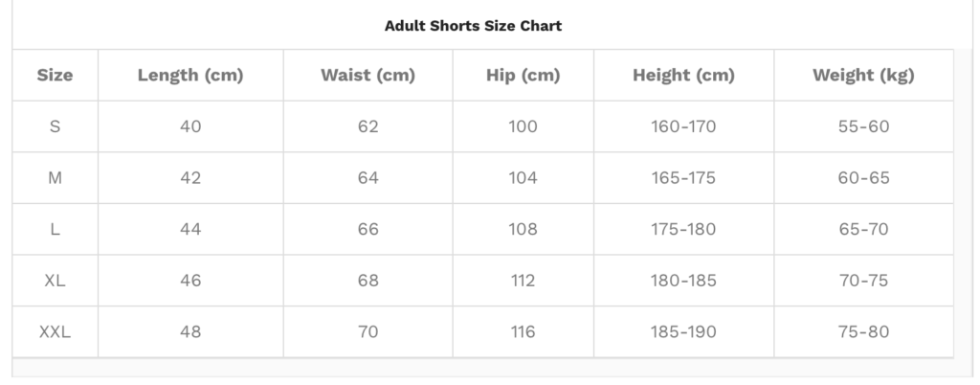Click the Length (cm) column header
Screen dimensions: 980x385
(x=190, y=76)
